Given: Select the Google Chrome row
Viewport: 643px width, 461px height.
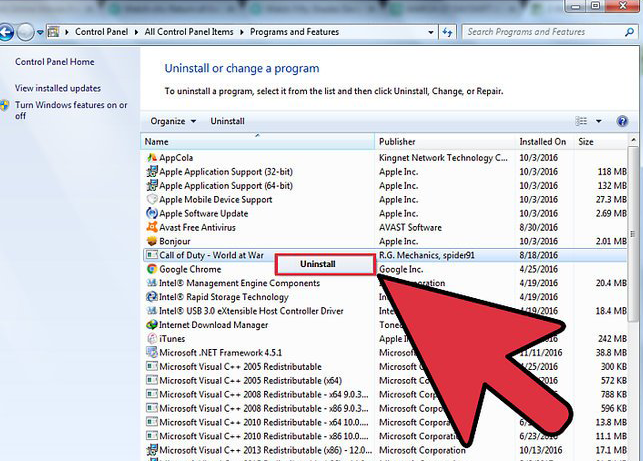Looking at the screenshot, I should tap(385, 269).
